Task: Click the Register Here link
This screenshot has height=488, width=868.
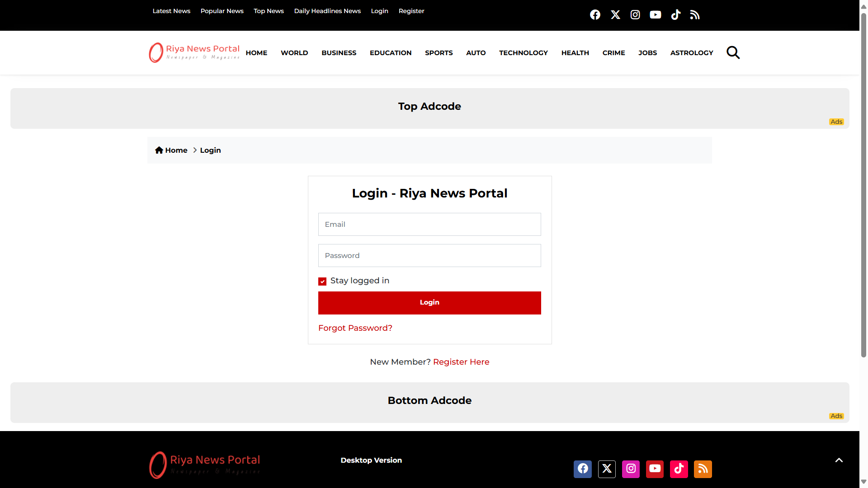Action: tap(461, 362)
